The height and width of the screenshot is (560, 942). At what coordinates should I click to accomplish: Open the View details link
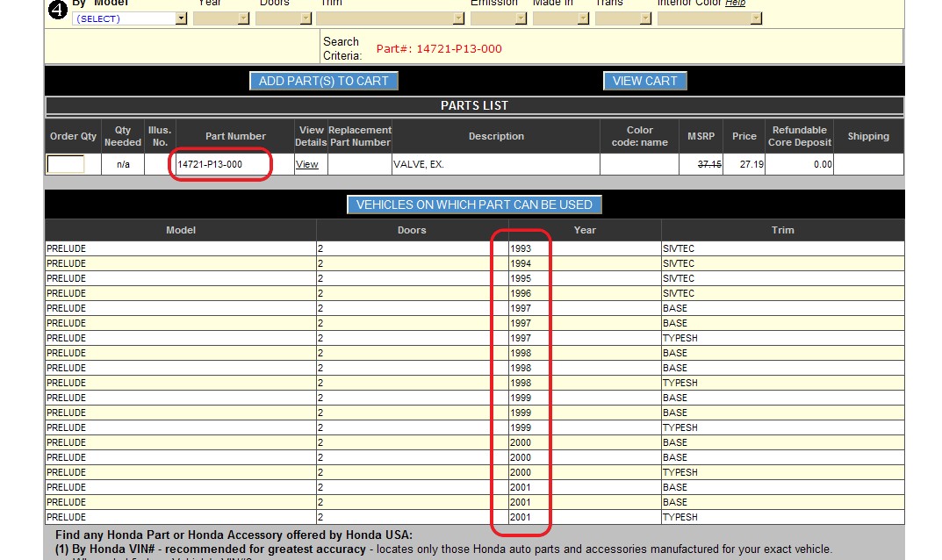pos(307,164)
